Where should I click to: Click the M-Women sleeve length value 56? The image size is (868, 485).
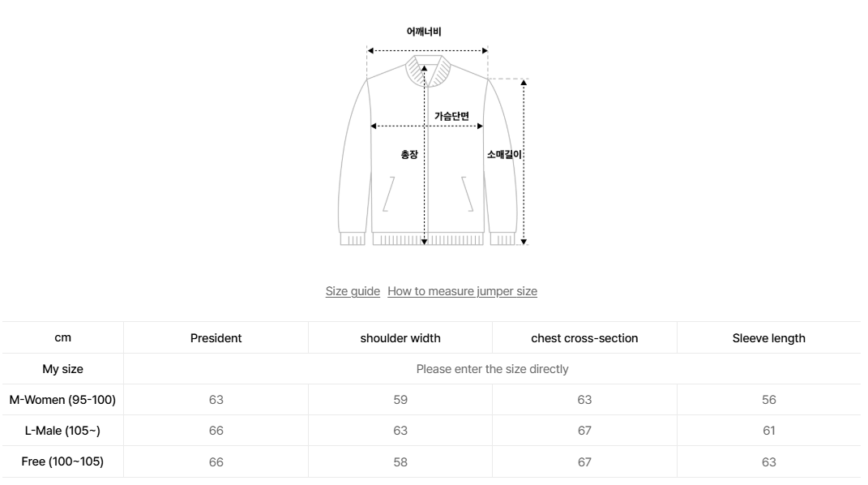(x=768, y=400)
